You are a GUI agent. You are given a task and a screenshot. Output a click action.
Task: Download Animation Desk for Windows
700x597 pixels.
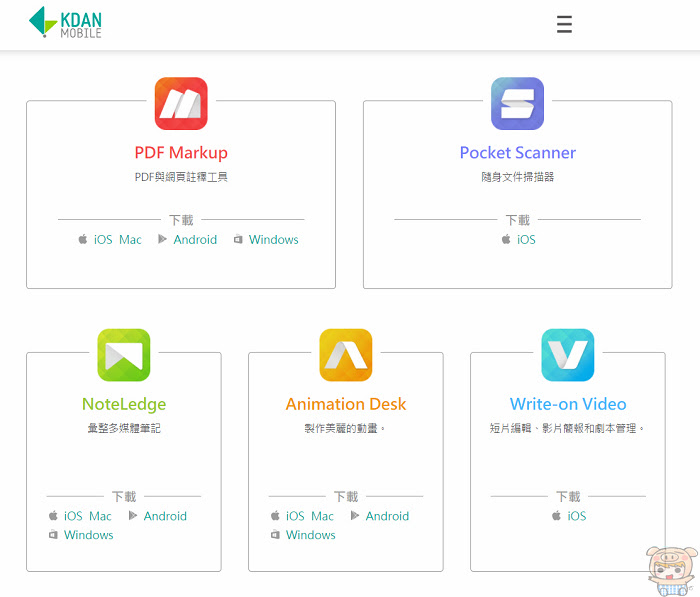tap(310, 535)
